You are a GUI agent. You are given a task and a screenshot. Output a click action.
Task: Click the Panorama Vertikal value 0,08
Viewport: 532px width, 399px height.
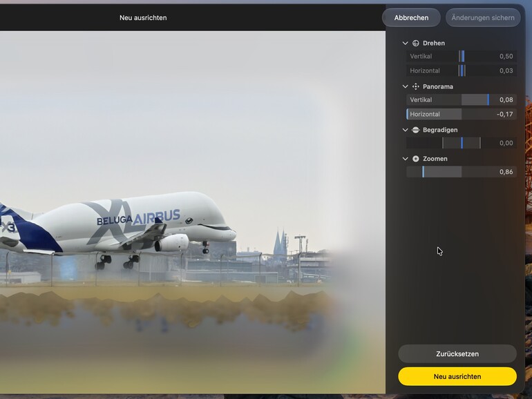click(x=506, y=99)
